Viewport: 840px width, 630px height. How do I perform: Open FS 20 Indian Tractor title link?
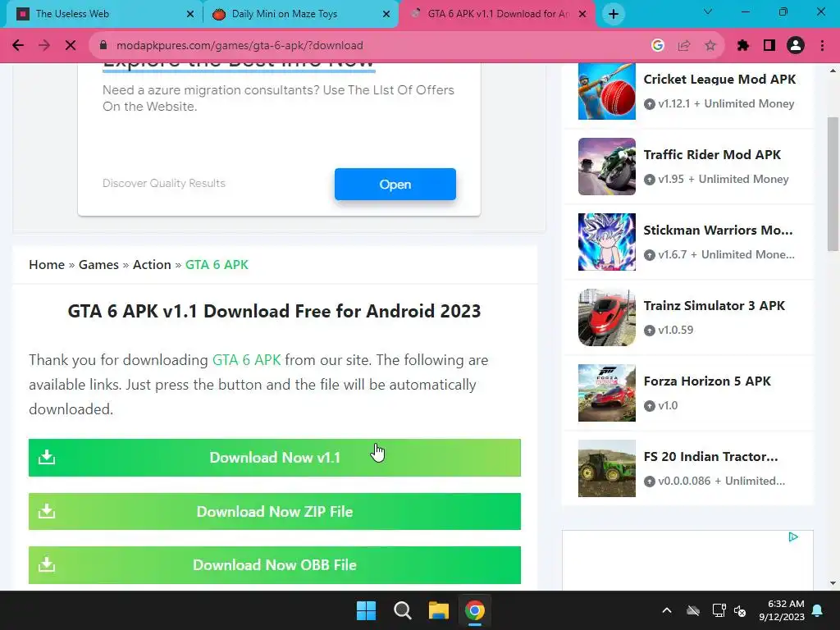pos(710,457)
